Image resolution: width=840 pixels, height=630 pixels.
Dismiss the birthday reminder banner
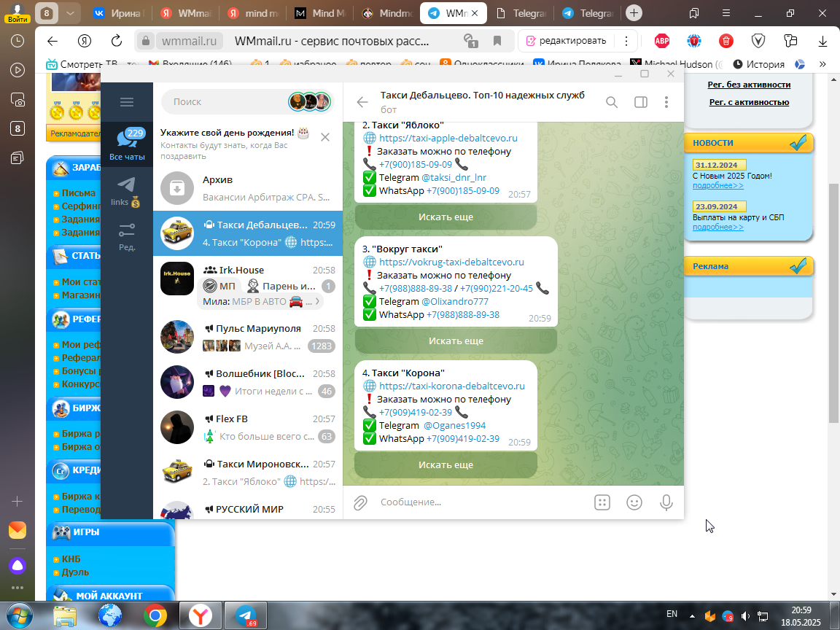pos(325,138)
